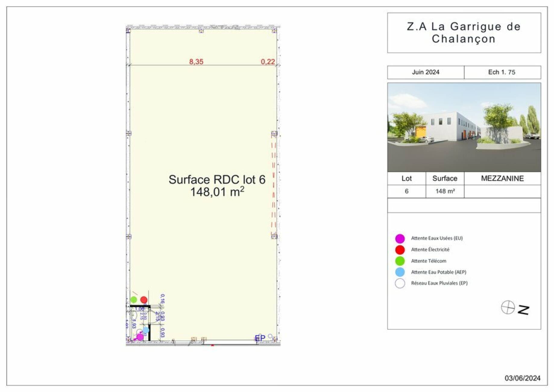The image size is (554, 392).
Task: Select the Ech 1. 75 scale cell
Action: 502,72
